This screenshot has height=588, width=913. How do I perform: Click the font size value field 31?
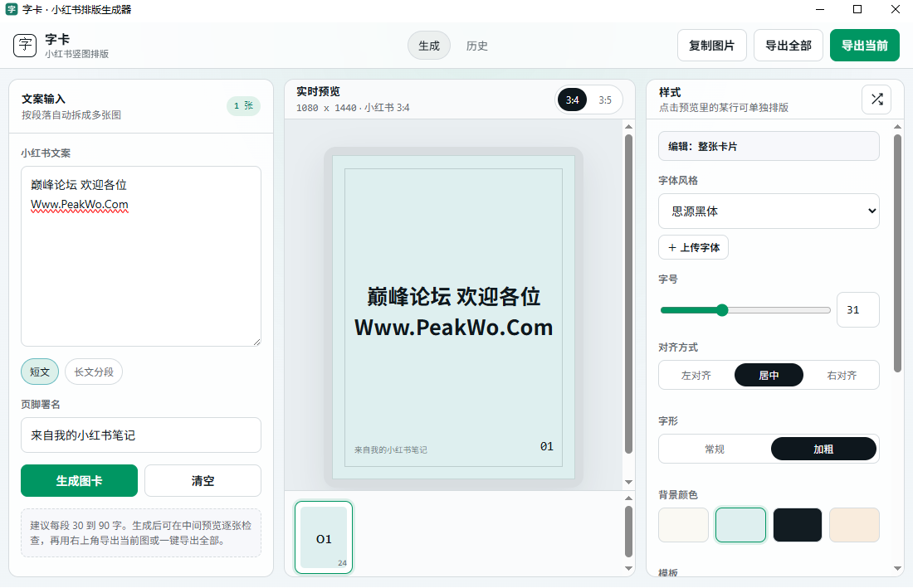point(857,310)
